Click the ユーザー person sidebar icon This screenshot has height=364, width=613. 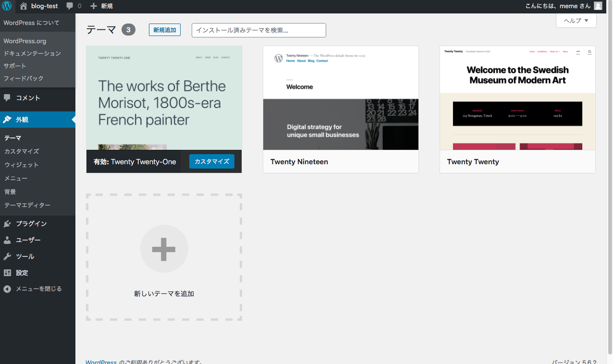(7, 240)
